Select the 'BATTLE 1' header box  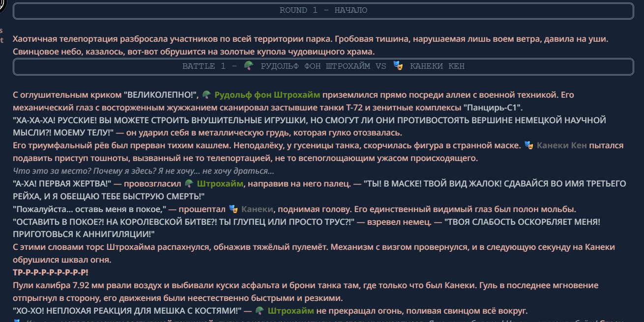coord(323,66)
